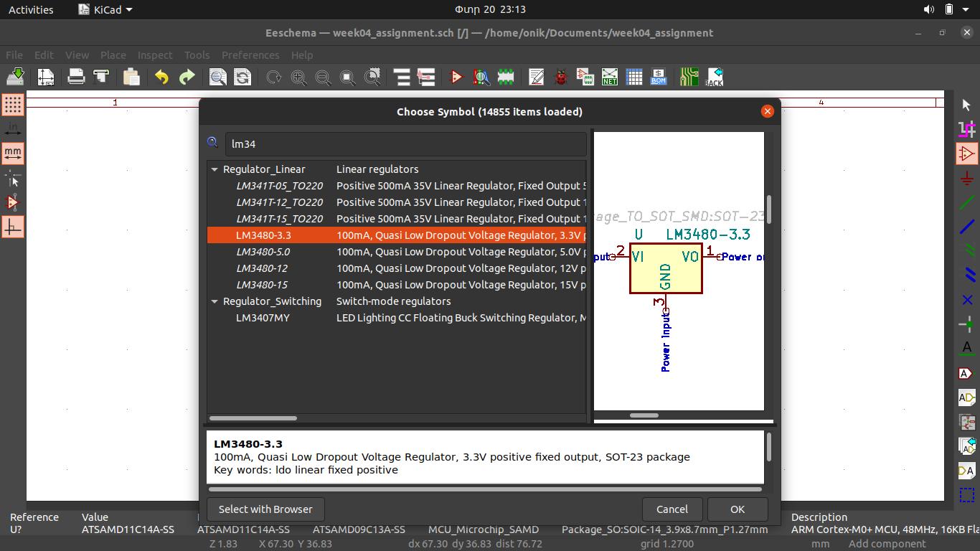Open the Preferences menu

pos(250,55)
